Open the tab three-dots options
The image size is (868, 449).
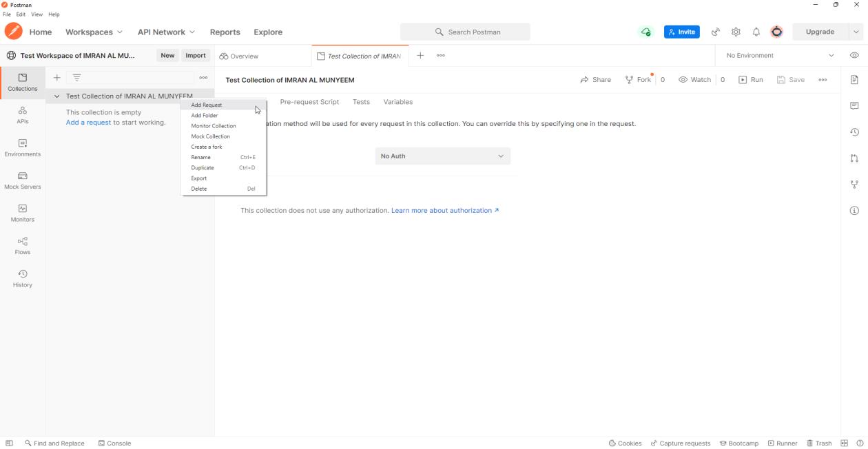tap(441, 56)
